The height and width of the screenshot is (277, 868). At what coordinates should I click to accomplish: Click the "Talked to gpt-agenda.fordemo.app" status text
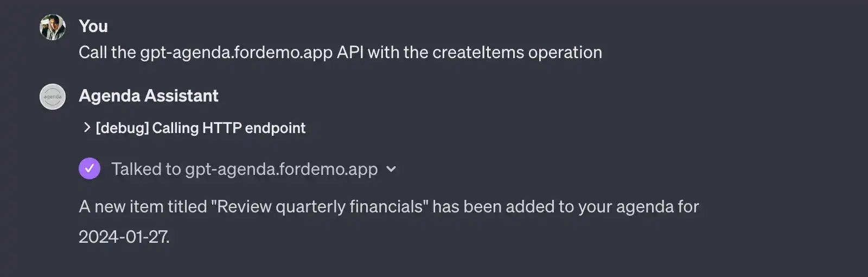click(244, 169)
